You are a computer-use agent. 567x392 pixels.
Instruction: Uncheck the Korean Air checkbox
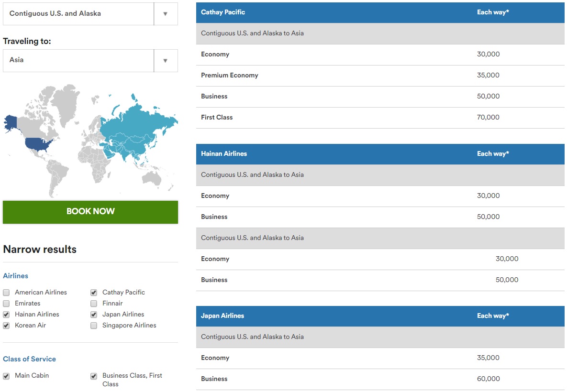[6, 326]
